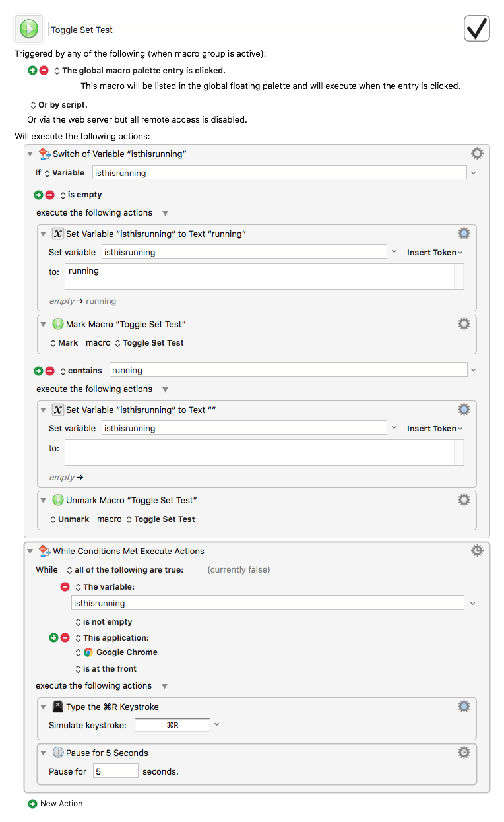Change the 'is empty' condition popup

pos(81,195)
